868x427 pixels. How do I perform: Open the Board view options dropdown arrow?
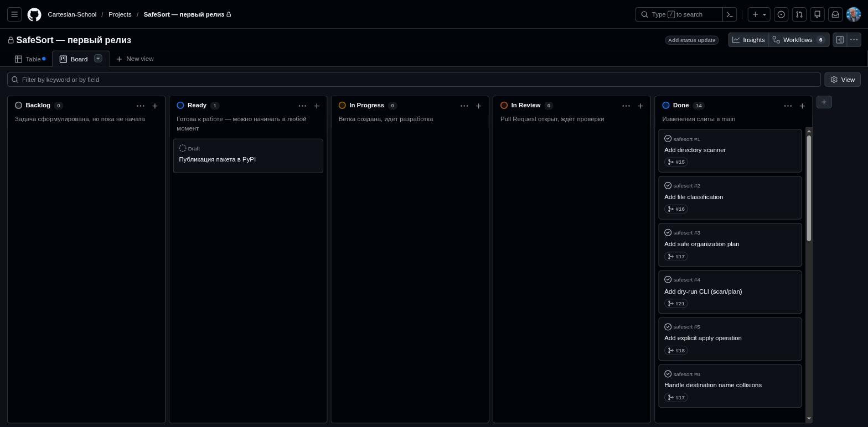98,59
